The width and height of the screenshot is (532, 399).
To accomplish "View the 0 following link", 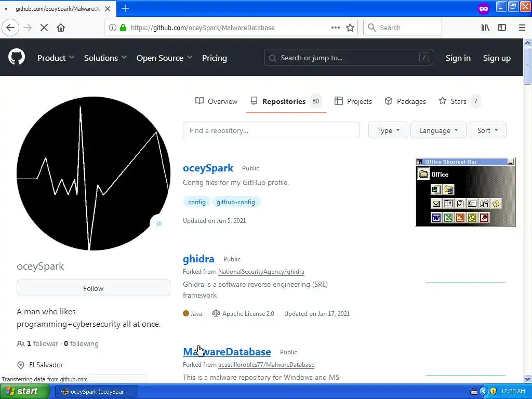I will pos(81,343).
